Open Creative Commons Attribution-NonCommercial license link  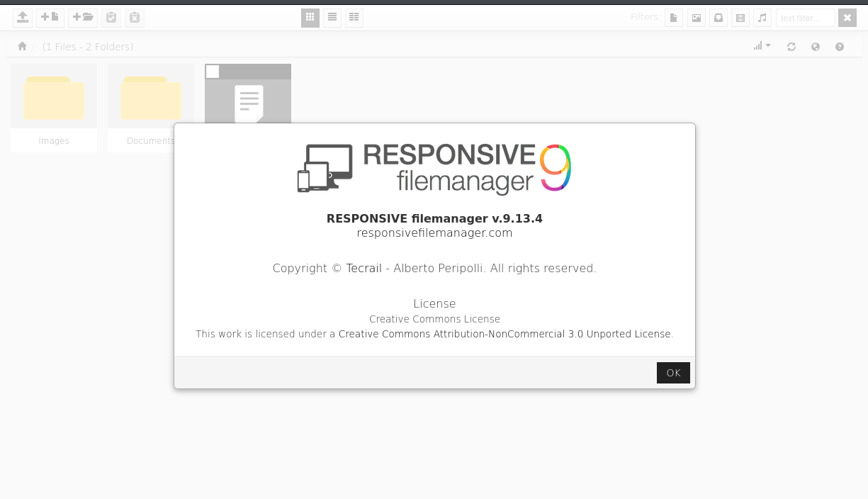pos(505,334)
